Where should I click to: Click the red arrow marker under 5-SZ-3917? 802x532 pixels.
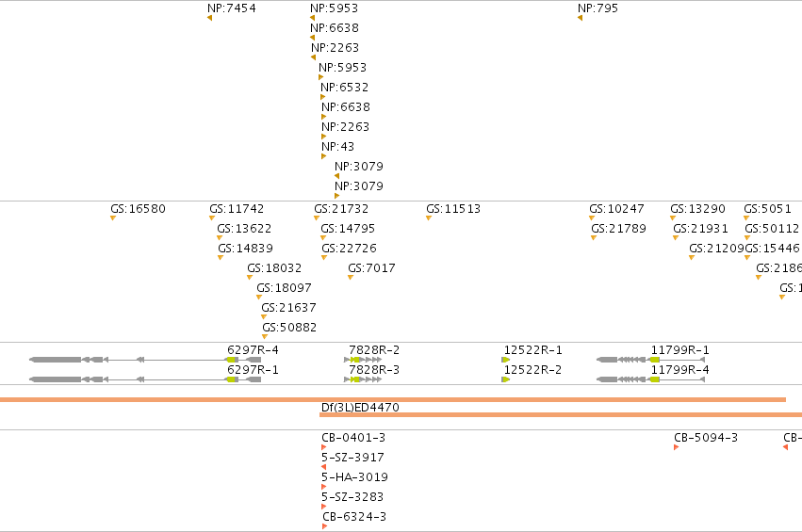tap(324, 467)
